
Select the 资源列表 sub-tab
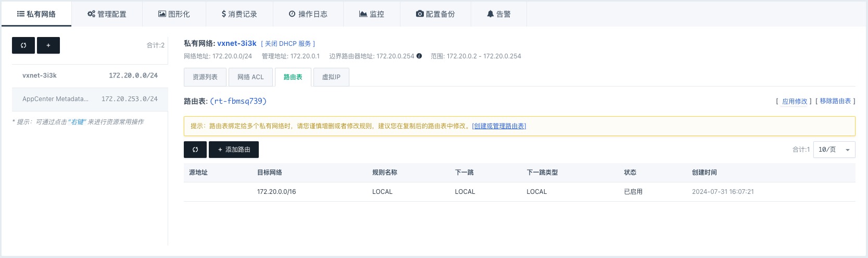(x=205, y=77)
